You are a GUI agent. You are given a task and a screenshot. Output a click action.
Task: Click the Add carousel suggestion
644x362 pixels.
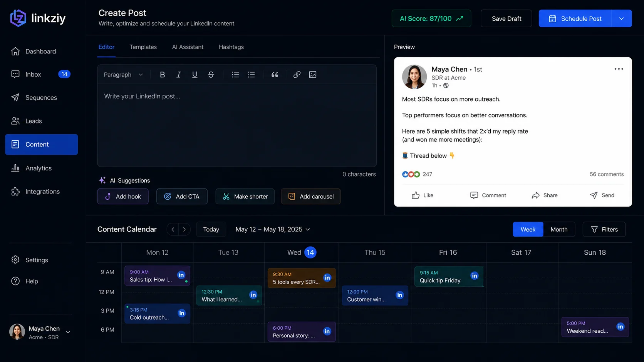(x=311, y=196)
